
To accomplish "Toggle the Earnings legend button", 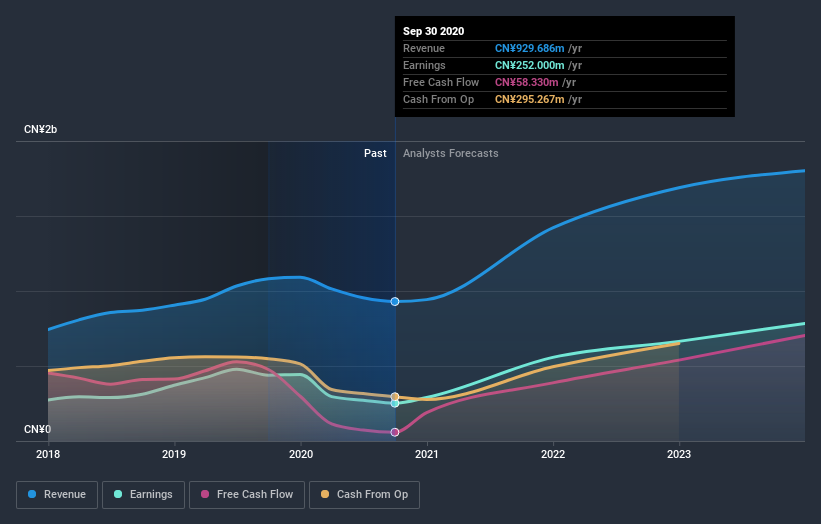I will 143,495.
